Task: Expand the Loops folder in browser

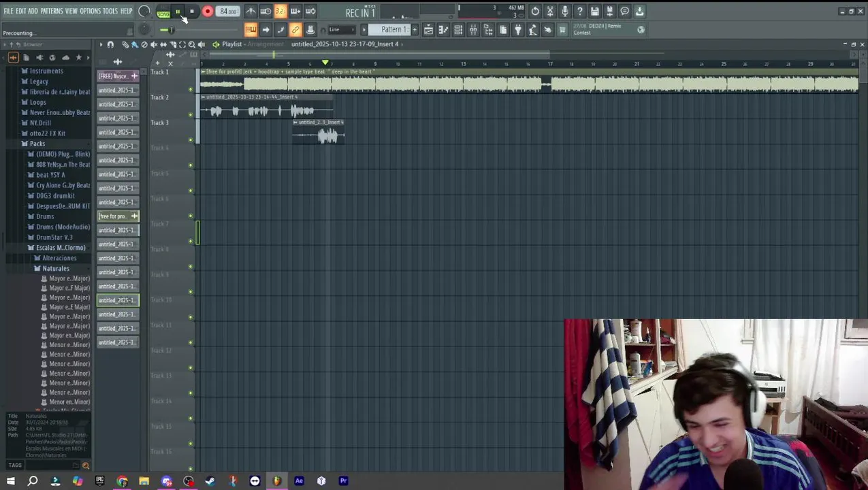Action: [38, 102]
